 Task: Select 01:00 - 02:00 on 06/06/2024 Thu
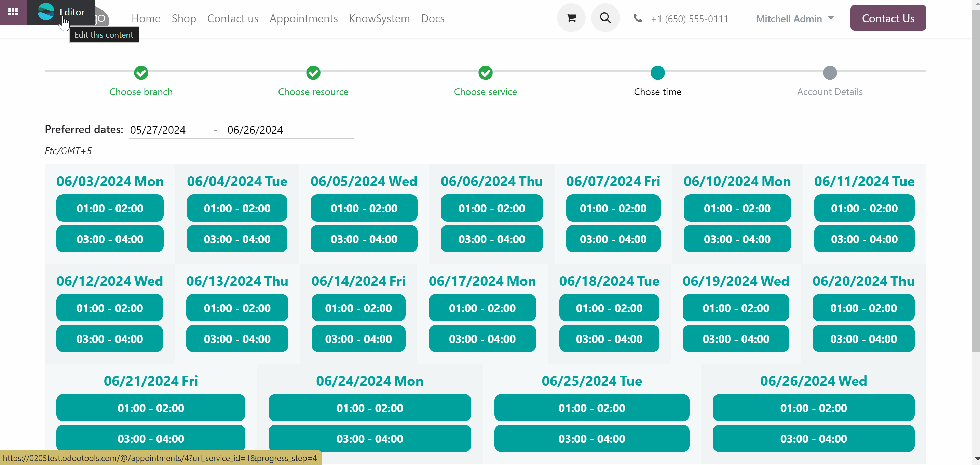pos(491,208)
